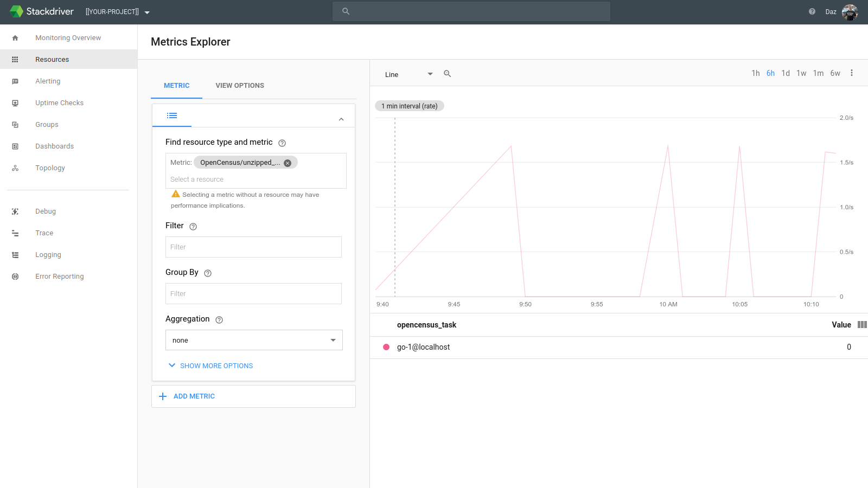Click the Group By input field
Screen dimensions: 868x488
point(253,294)
